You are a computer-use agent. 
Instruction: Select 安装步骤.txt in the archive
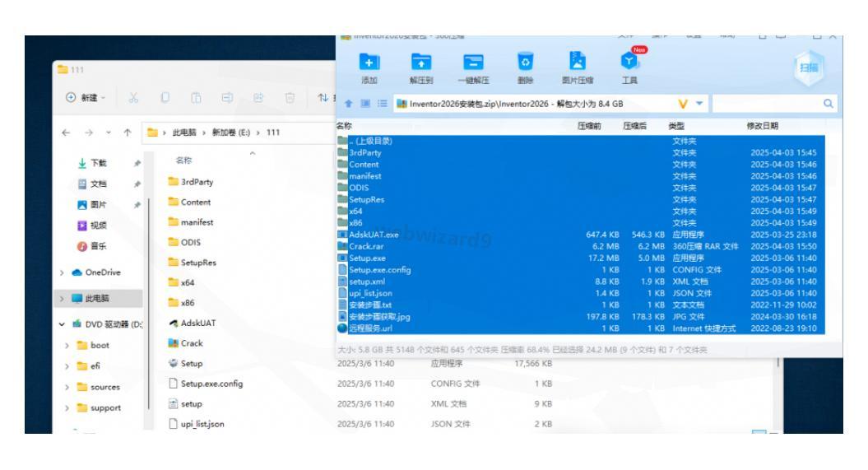(x=581, y=305)
